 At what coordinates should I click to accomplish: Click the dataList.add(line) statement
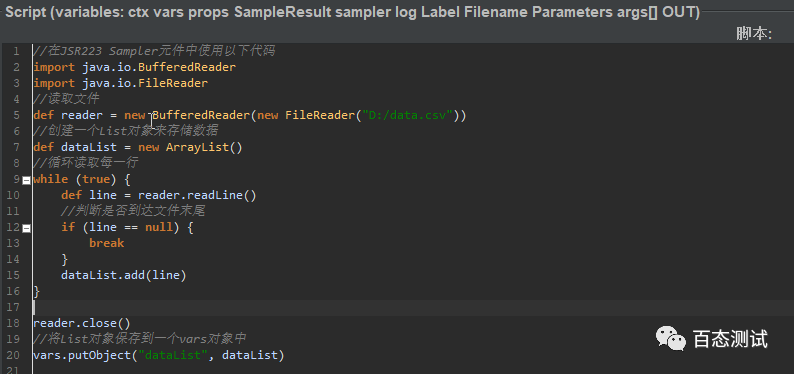coord(124,275)
